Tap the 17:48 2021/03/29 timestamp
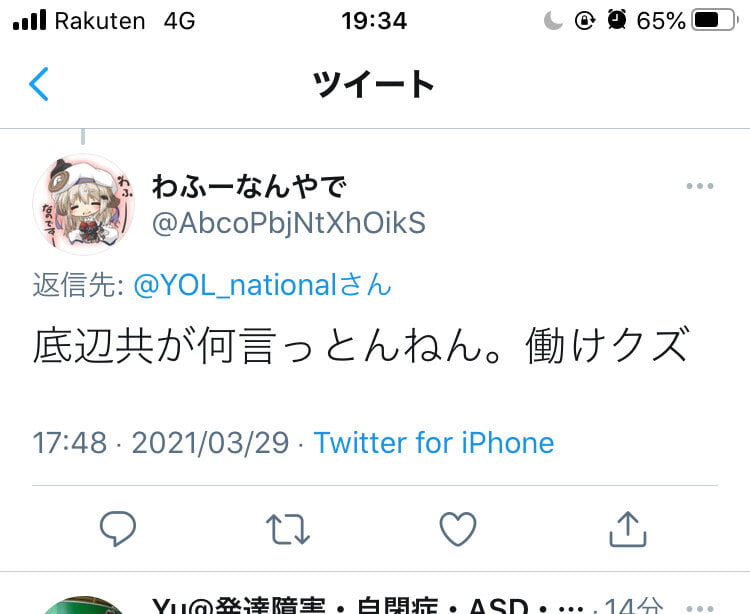The width and height of the screenshot is (750, 614). coord(161,442)
